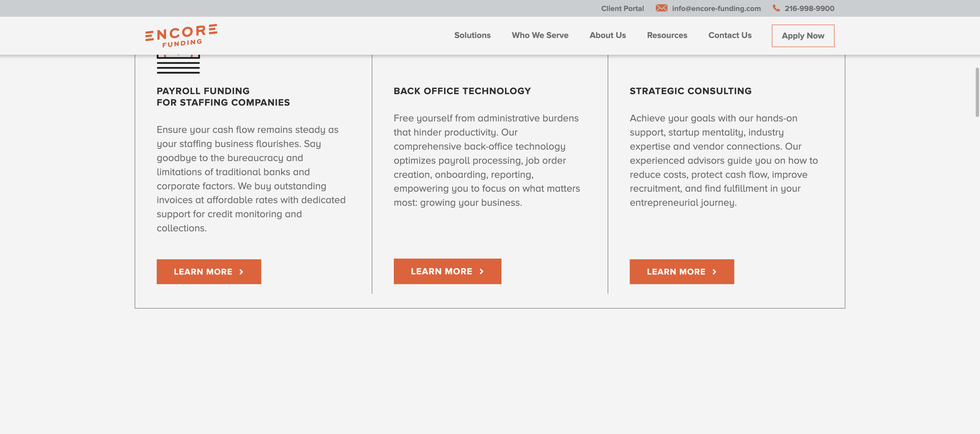Navigate to Contact Us
Image resolution: width=980 pixels, height=434 pixels.
[729, 35]
